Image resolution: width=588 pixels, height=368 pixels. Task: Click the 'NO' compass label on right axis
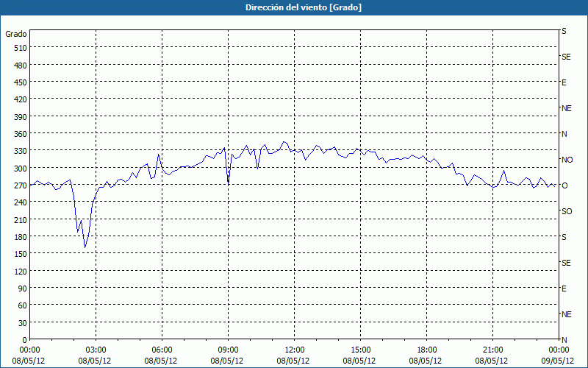pos(567,160)
